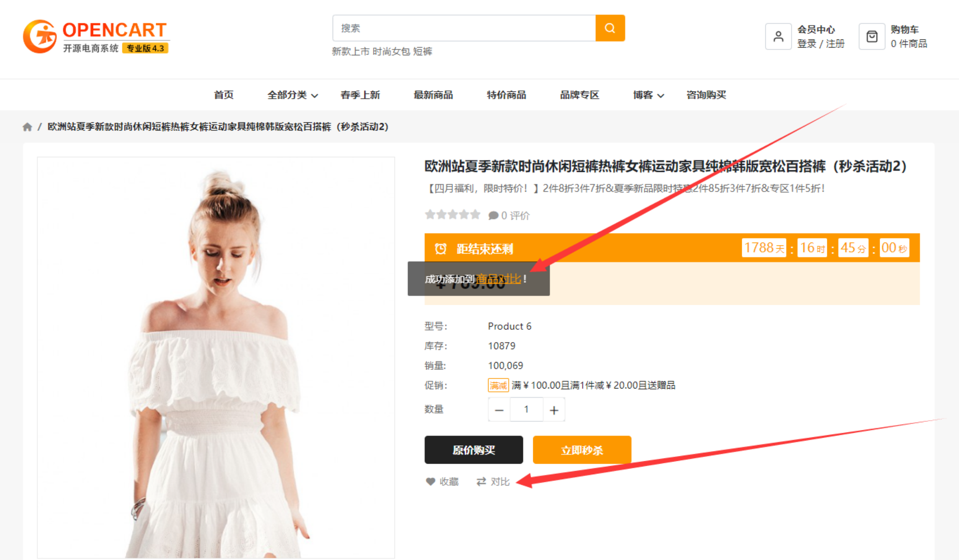Screen dimensions: 959x560
Task: Click the 新款上市 hot search keyword
Action: 351,52
